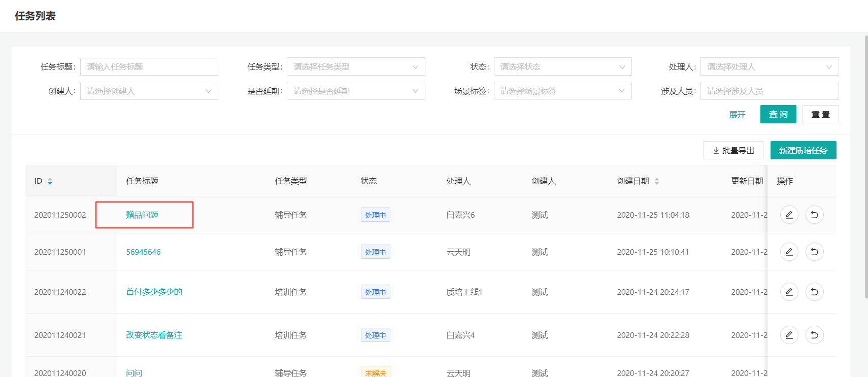Focus the 任务标题 input field

click(149, 66)
